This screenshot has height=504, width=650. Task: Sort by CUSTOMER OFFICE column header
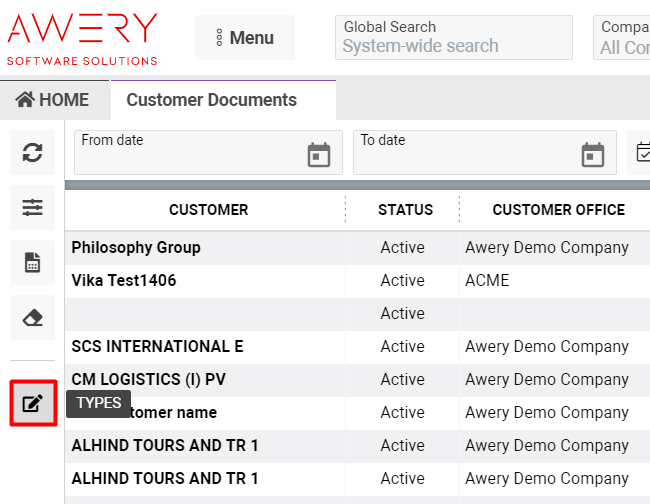(x=558, y=210)
